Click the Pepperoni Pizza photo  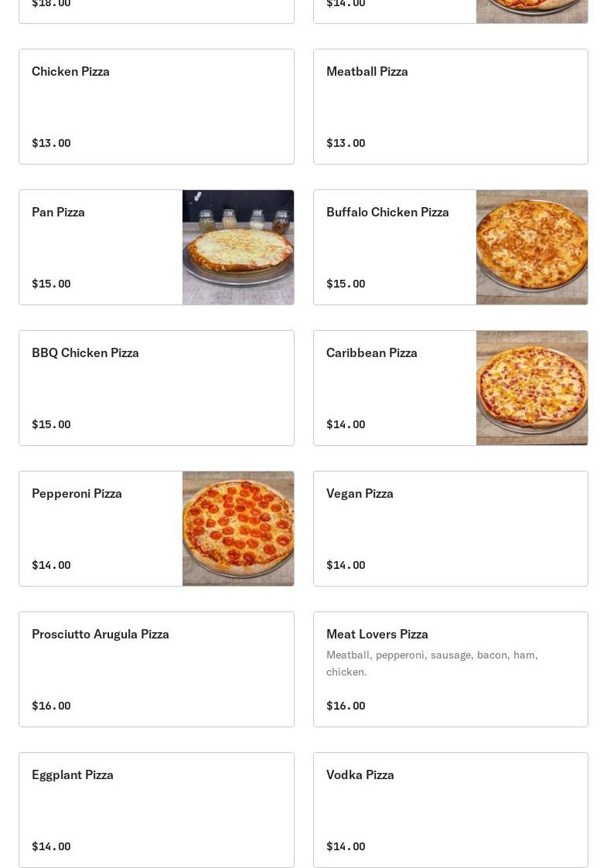238,529
